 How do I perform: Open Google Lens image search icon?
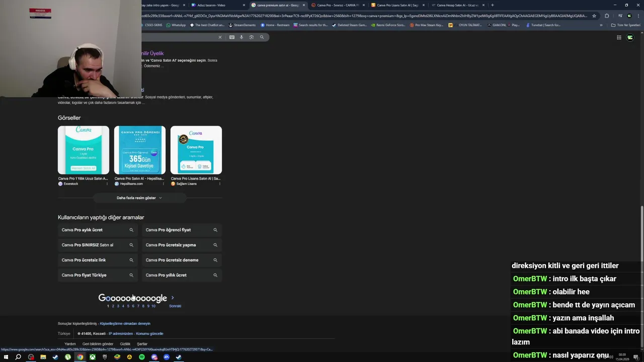pyautogui.click(x=252, y=37)
